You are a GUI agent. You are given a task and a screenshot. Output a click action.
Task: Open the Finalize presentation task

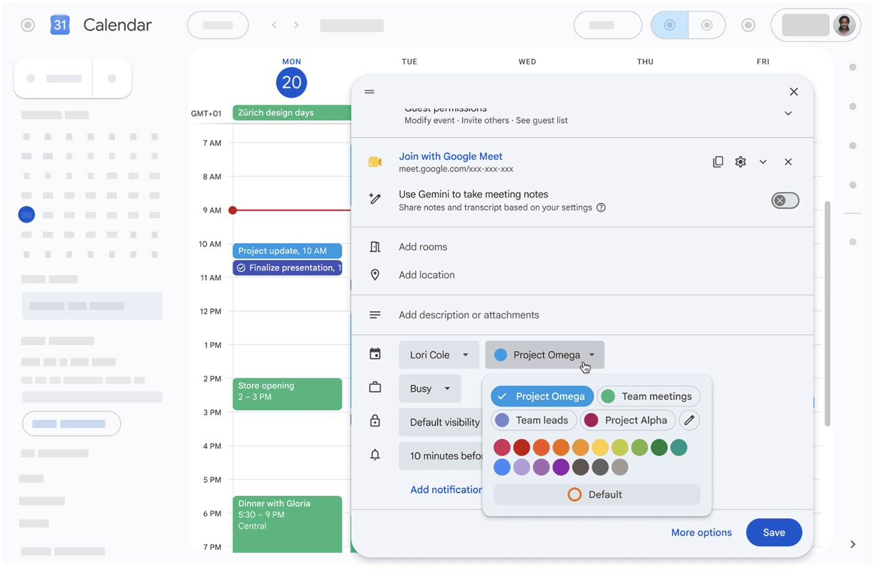click(x=287, y=268)
